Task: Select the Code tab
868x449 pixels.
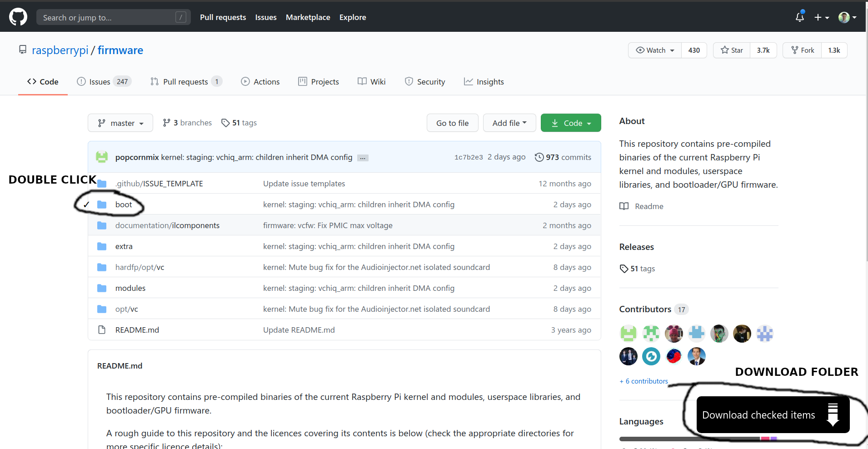Action: click(x=43, y=82)
